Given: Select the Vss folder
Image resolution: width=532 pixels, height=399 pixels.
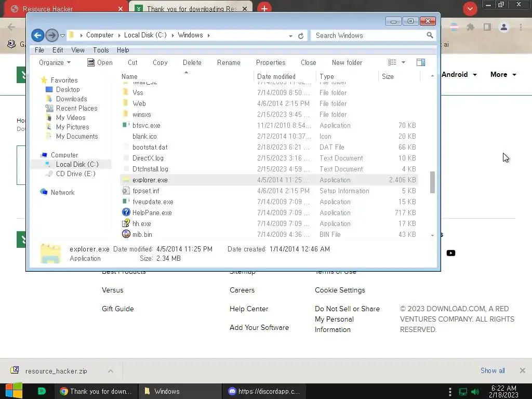Looking at the screenshot, I should [269, 92].
